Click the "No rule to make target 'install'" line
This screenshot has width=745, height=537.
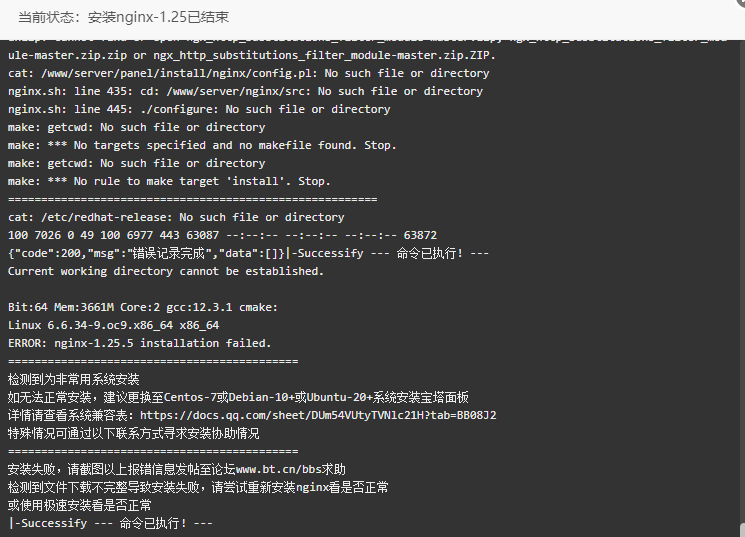(x=169, y=182)
